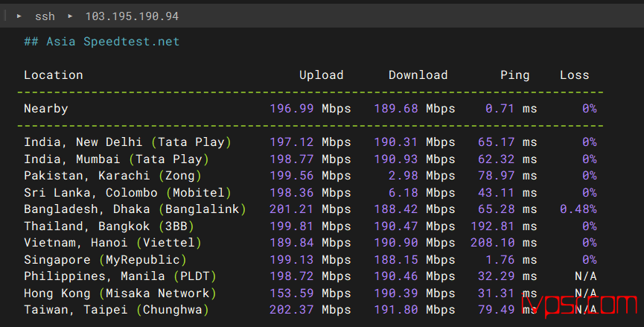The image size is (644, 327).
Task: Click the Taiwan, Taipei (Chunghwa) entry
Action: (116, 310)
